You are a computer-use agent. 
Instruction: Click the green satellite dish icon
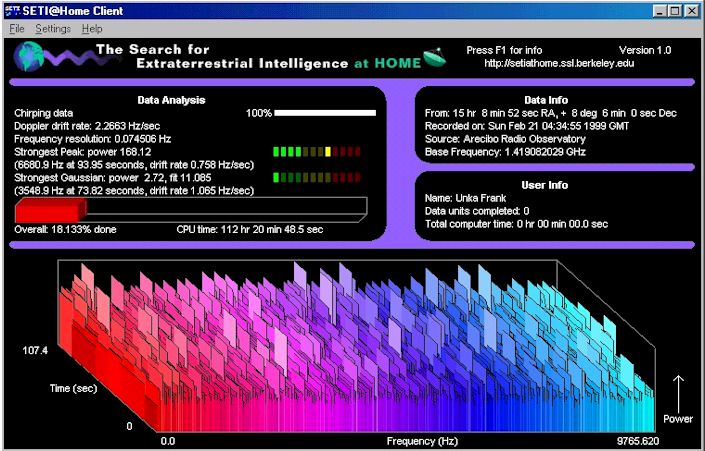434,58
